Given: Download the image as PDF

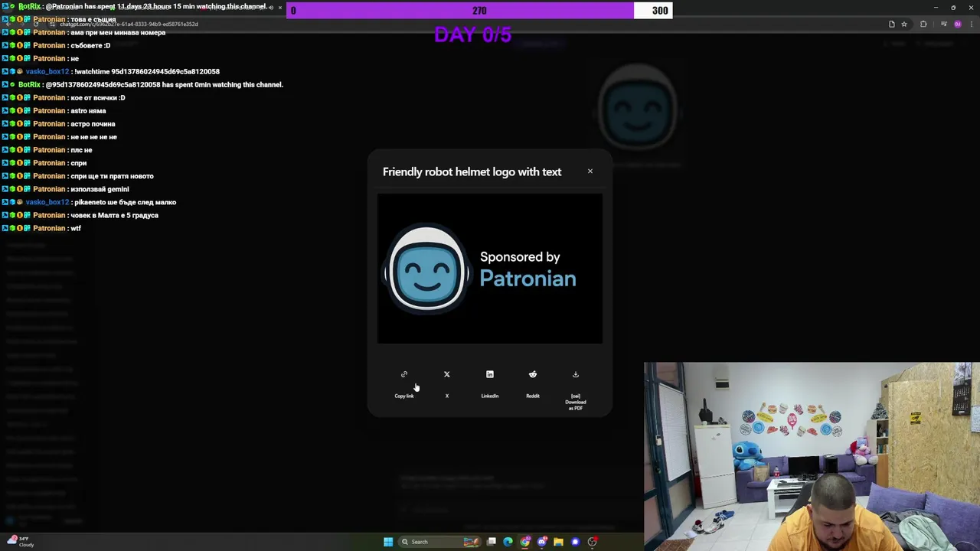Looking at the screenshot, I should (x=576, y=390).
